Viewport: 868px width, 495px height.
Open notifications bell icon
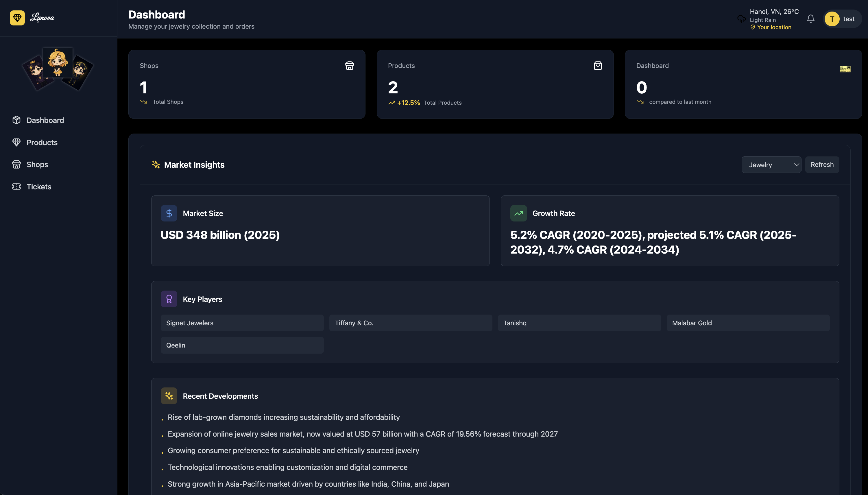point(810,19)
